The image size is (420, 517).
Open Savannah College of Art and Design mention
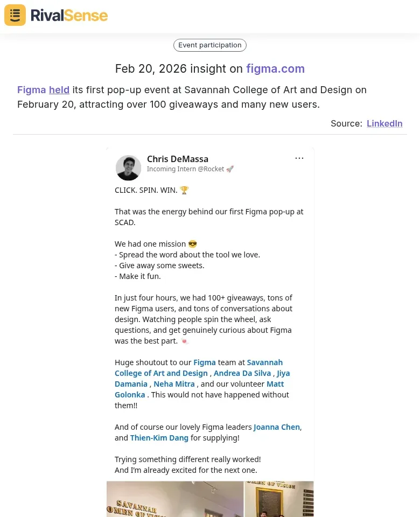161,373
